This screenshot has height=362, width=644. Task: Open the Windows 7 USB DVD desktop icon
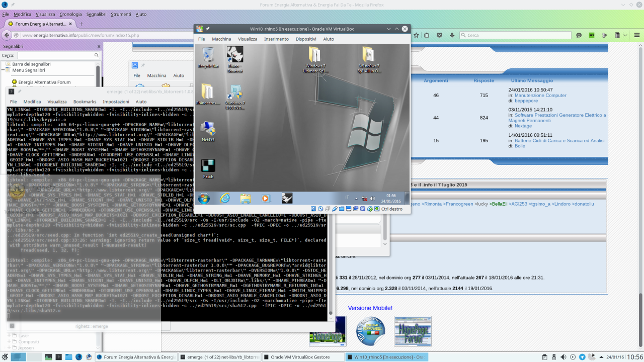pyautogui.click(x=235, y=97)
